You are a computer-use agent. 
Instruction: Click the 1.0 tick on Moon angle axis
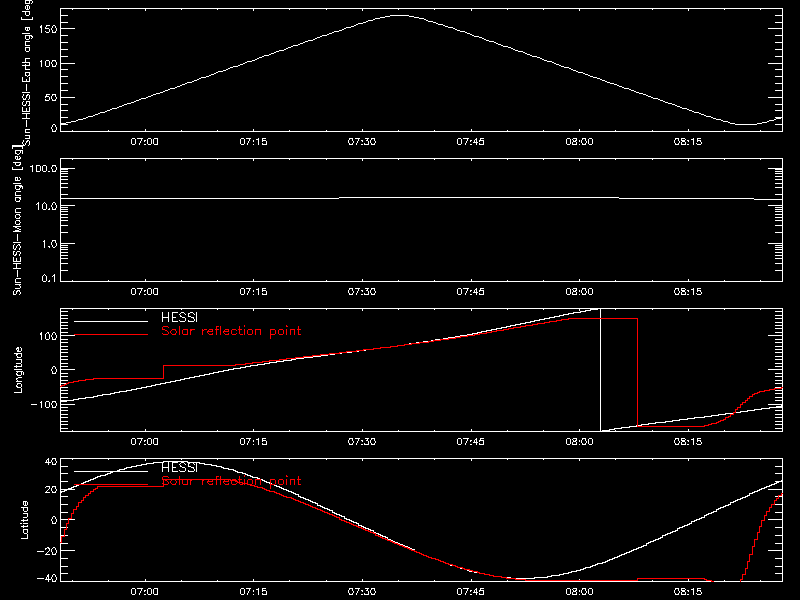[49, 244]
